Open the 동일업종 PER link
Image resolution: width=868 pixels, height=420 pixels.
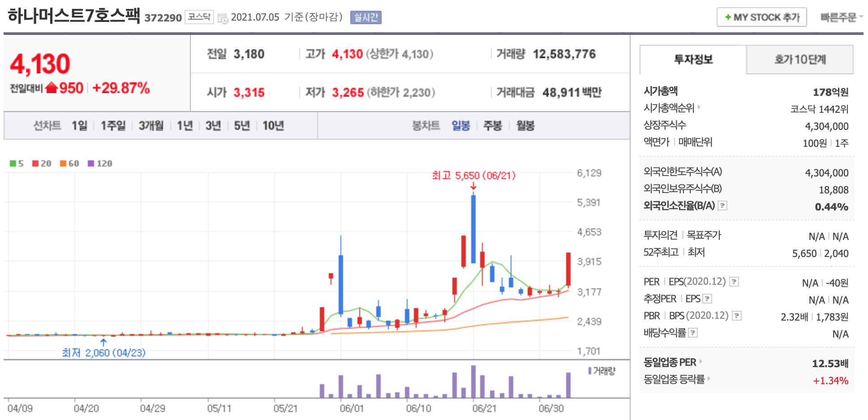[x=673, y=362]
